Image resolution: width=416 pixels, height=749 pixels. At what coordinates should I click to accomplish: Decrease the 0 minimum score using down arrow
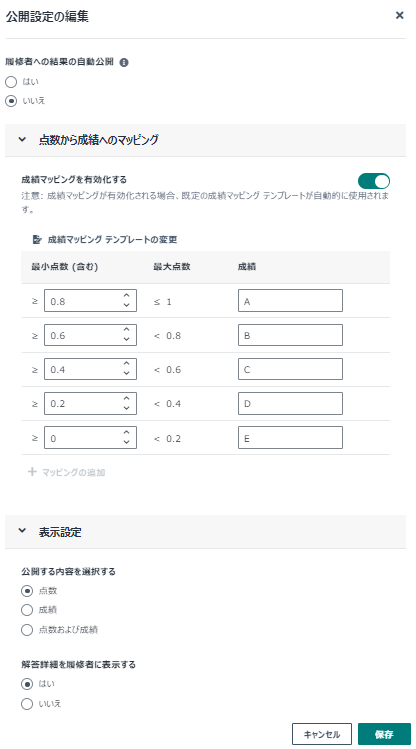pyautogui.click(x=126, y=441)
